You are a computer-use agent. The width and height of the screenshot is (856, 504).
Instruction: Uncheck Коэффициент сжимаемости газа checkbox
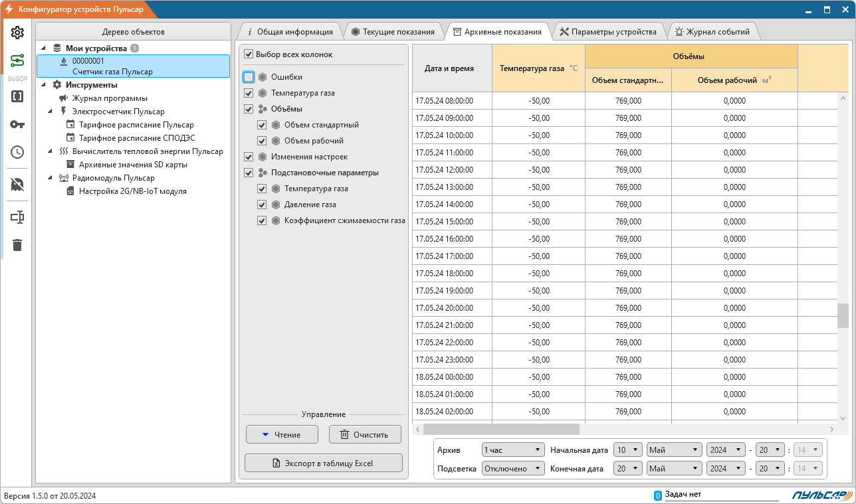click(x=262, y=220)
